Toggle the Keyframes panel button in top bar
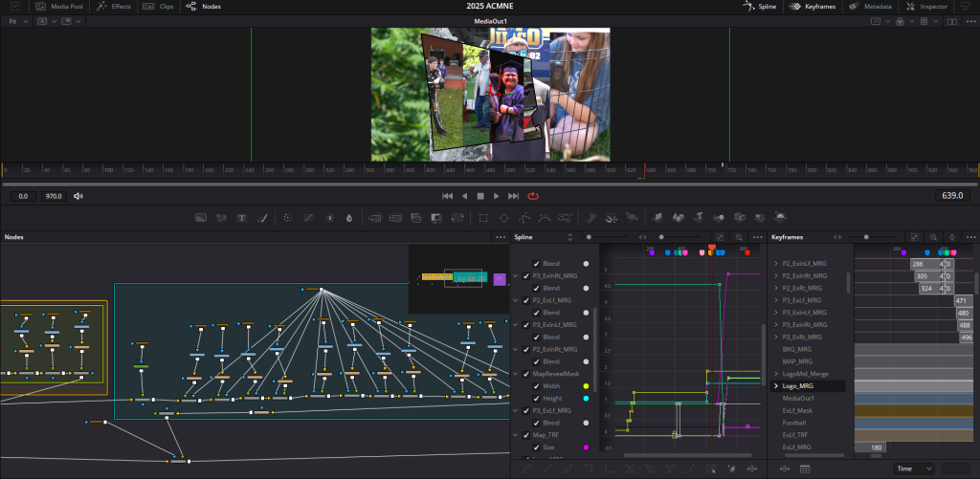980x479 pixels. (x=813, y=7)
